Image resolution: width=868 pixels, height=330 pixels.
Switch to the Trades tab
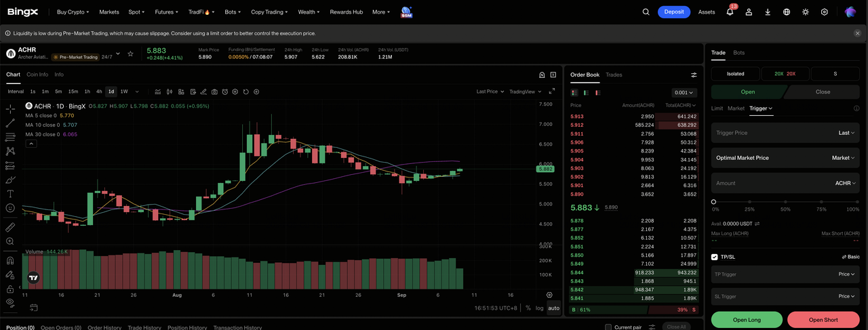[x=614, y=75]
